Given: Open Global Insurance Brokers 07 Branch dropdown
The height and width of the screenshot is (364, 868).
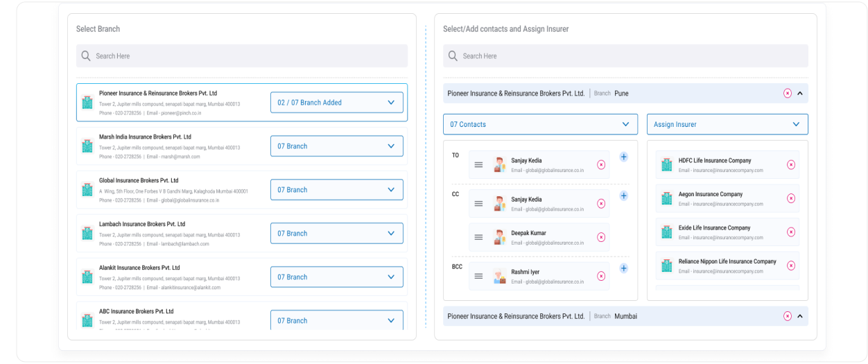Looking at the screenshot, I should (x=337, y=190).
